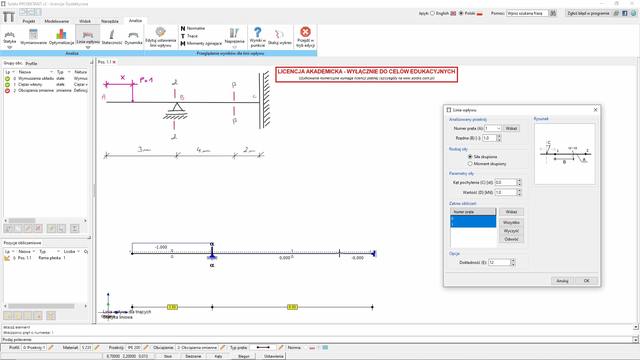
Task: Open Numer pręta dropdown in dialog
Action: pos(498,129)
